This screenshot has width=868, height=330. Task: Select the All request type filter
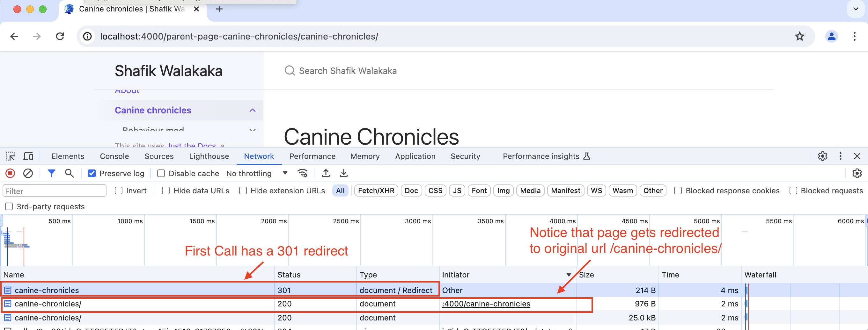(340, 190)
